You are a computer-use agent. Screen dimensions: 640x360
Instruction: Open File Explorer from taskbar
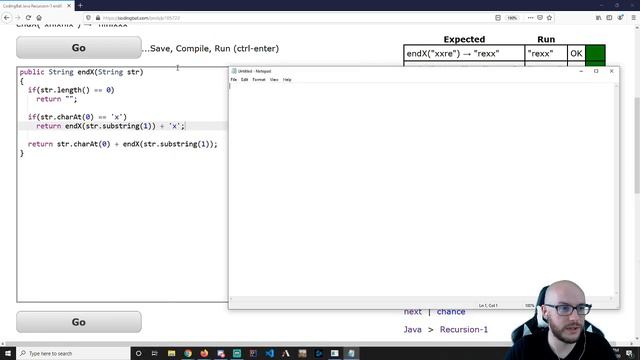[171, 353]
